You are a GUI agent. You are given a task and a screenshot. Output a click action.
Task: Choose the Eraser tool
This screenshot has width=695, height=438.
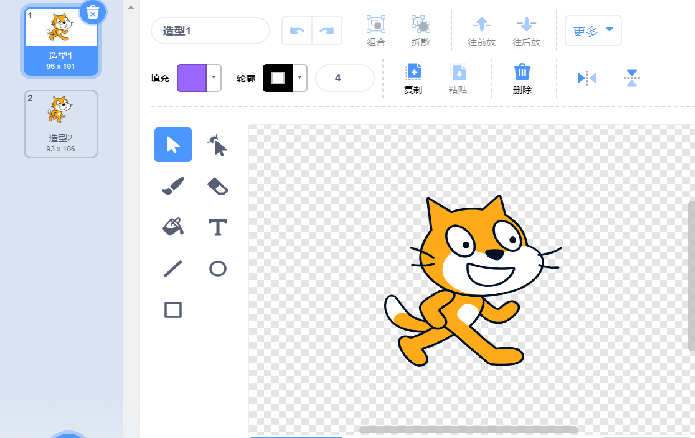pos(217,186)
